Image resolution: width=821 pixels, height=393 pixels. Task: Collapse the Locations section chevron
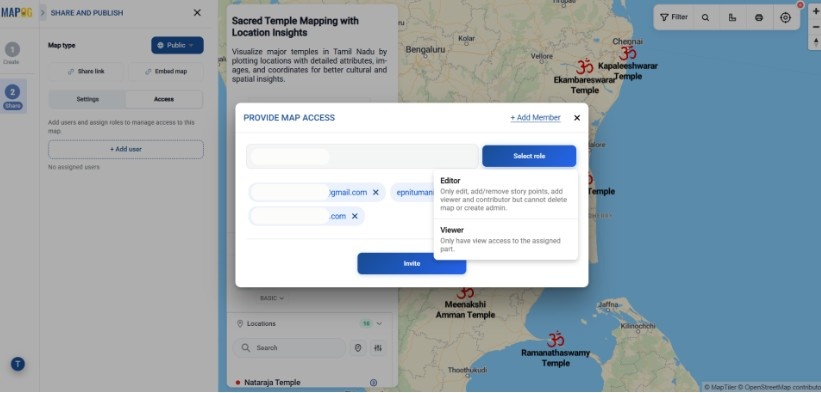point(379,324)
